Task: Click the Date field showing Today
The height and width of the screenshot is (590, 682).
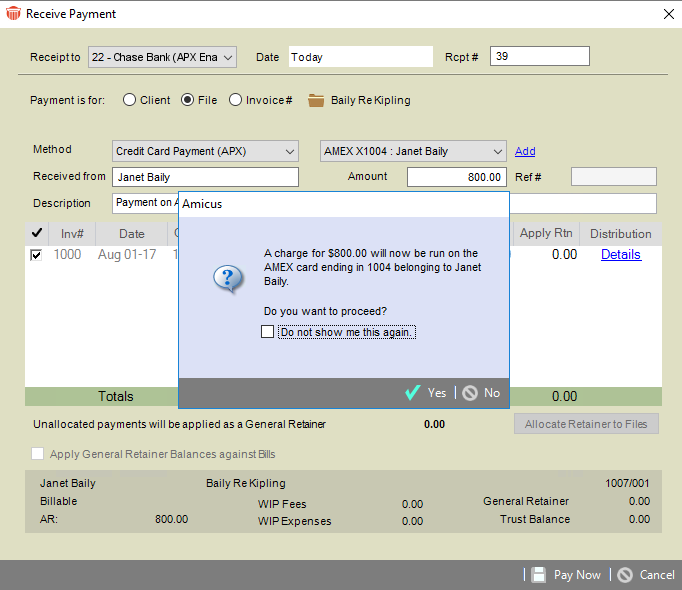Action: pos(361,57)
